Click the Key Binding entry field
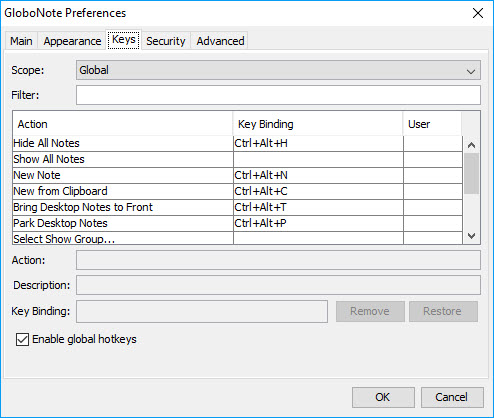The width and height of the screenshot is (494, 418). tap(202, 311)
